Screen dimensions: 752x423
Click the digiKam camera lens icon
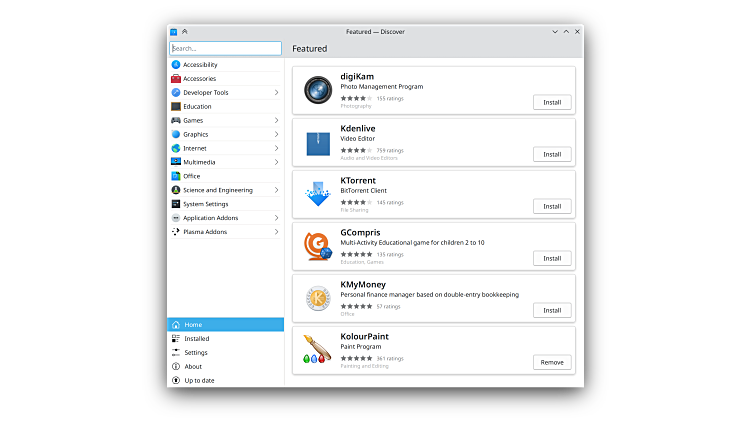coord(319,91)
